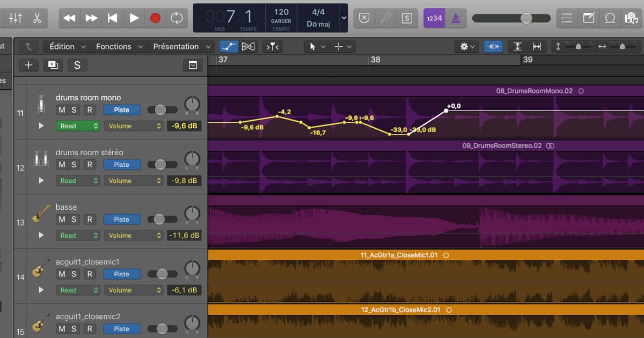
Task: Open the Mixer via the faders icon
Action: [x=16, y=18]
